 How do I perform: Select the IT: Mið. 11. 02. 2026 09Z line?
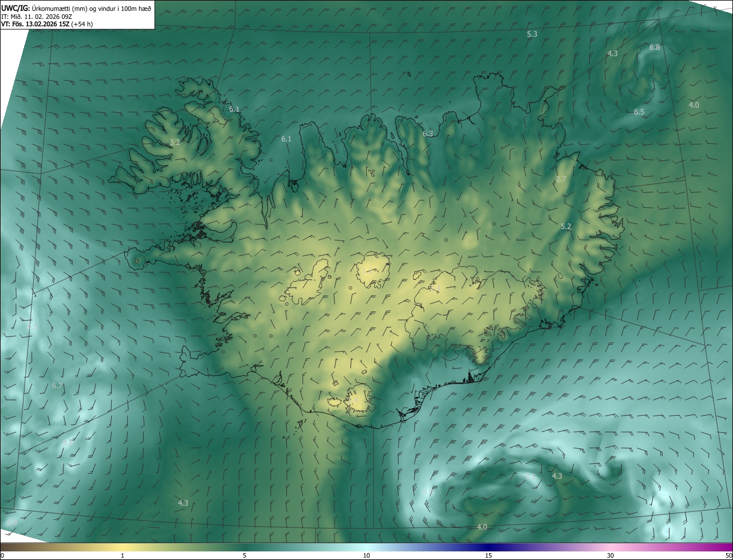[x=37, y=17]
